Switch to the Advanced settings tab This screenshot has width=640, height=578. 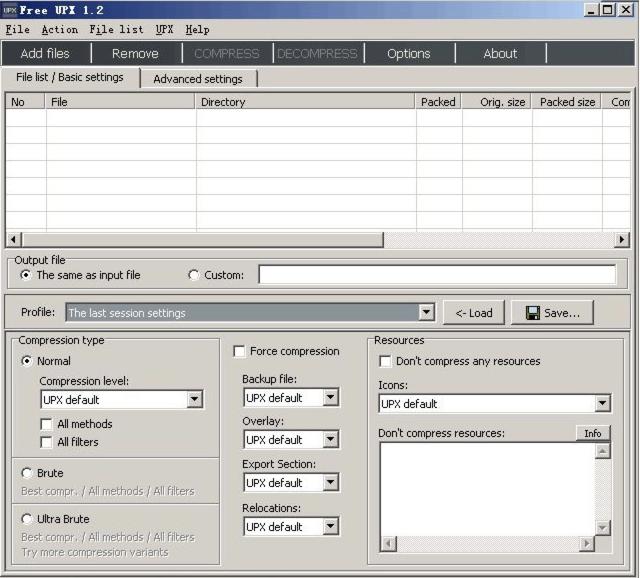198,79
